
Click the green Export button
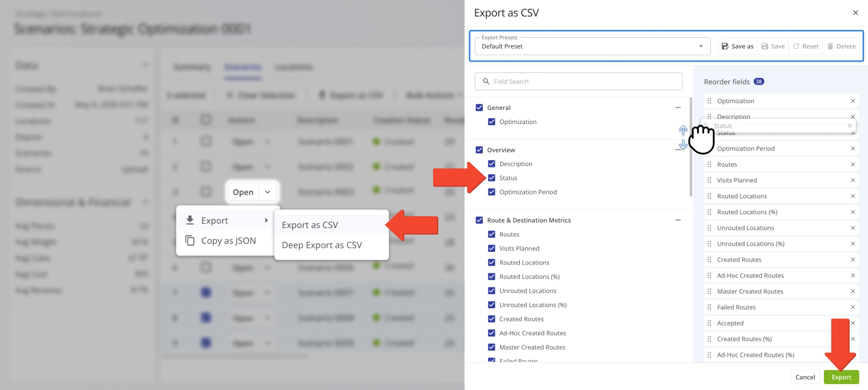point(841,377)
